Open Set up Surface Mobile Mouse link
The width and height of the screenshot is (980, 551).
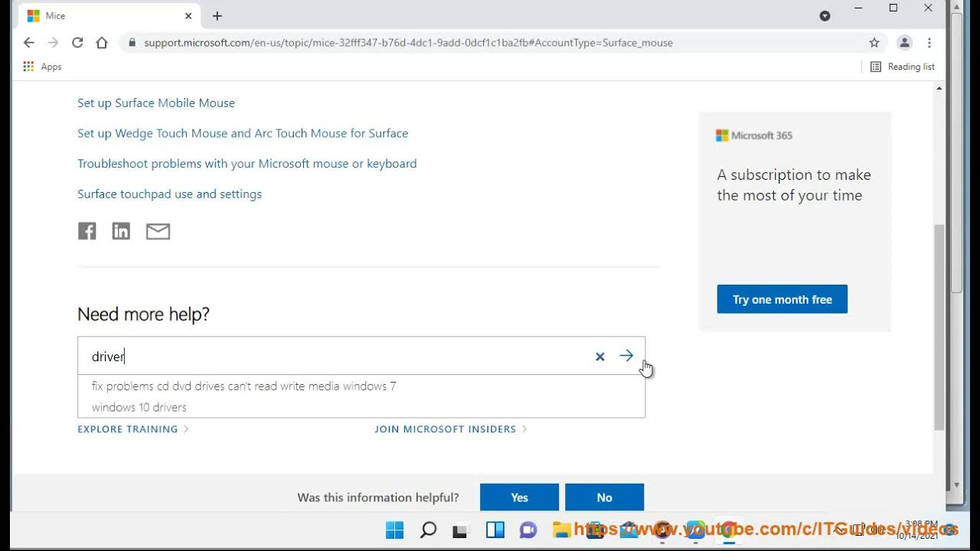tap(156, 103)
